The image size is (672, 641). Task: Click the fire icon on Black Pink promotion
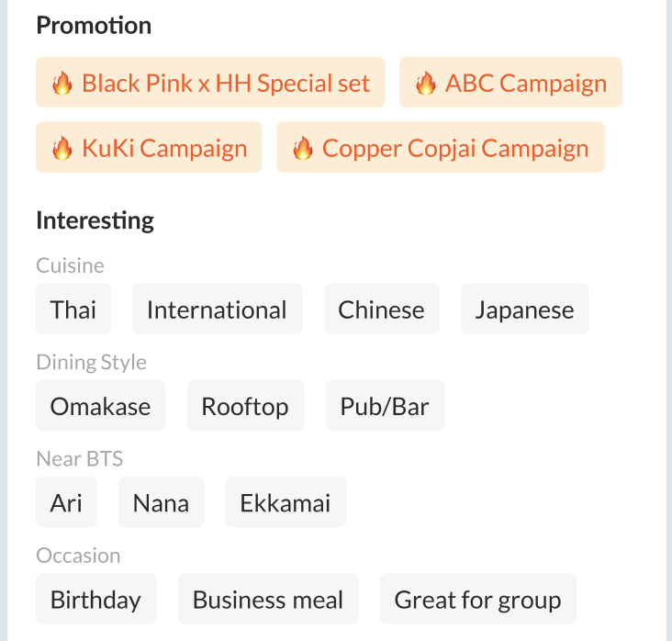pyautogui.click(x=62, y=84)
